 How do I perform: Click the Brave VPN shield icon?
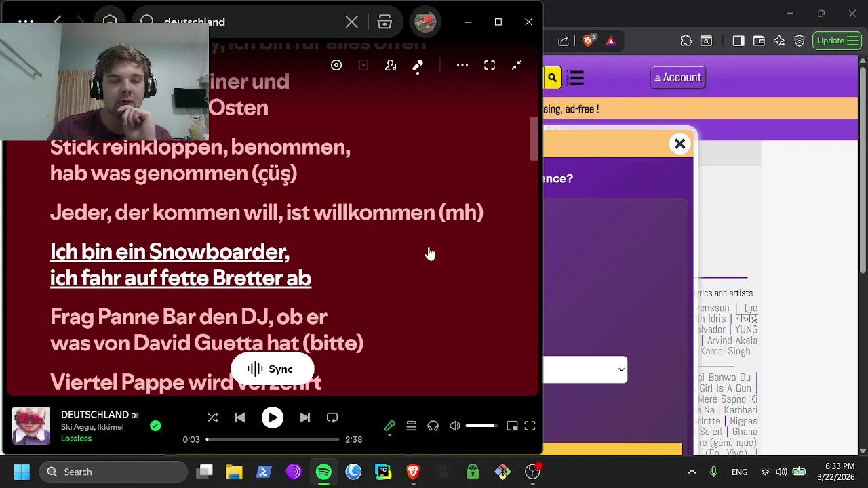tap(800, 41)
